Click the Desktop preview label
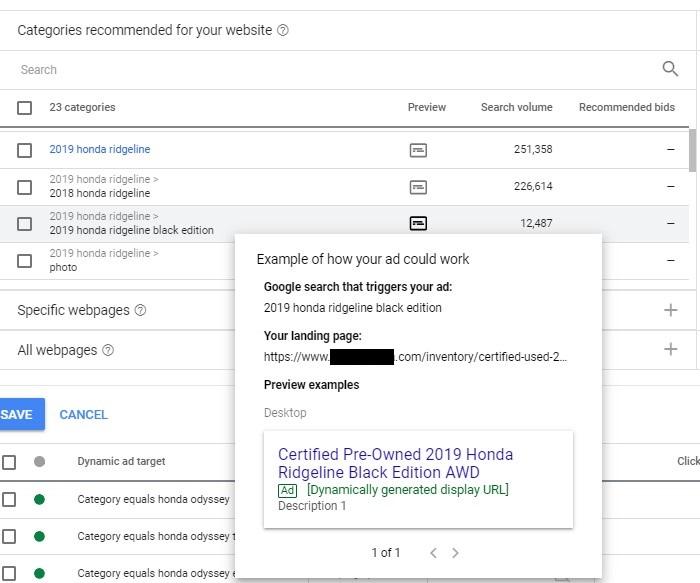This screenshot has width=700, height=583. [x=285, y=412]
